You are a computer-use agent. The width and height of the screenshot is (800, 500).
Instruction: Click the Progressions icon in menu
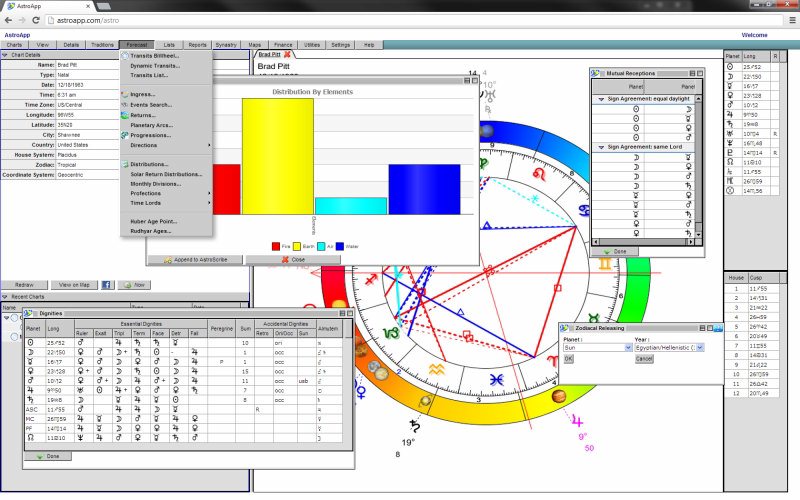click(x=124, y=135)
